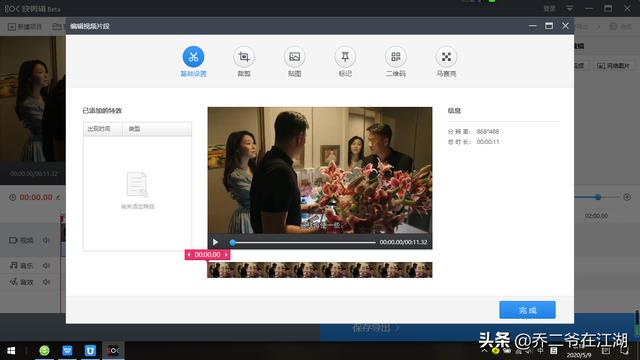
Task: Click the zoom slider handle in main timeline
Action: (598, 197)
